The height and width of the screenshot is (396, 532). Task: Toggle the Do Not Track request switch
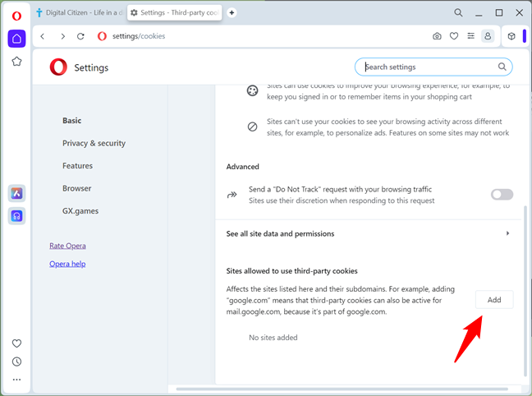(x=502, y=195)
